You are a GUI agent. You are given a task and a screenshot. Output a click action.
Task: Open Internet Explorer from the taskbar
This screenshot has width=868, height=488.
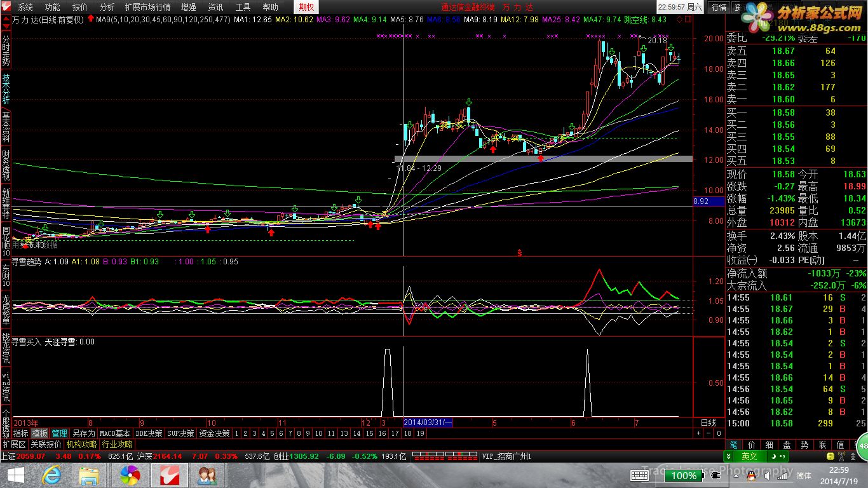(x=51, y=475)
